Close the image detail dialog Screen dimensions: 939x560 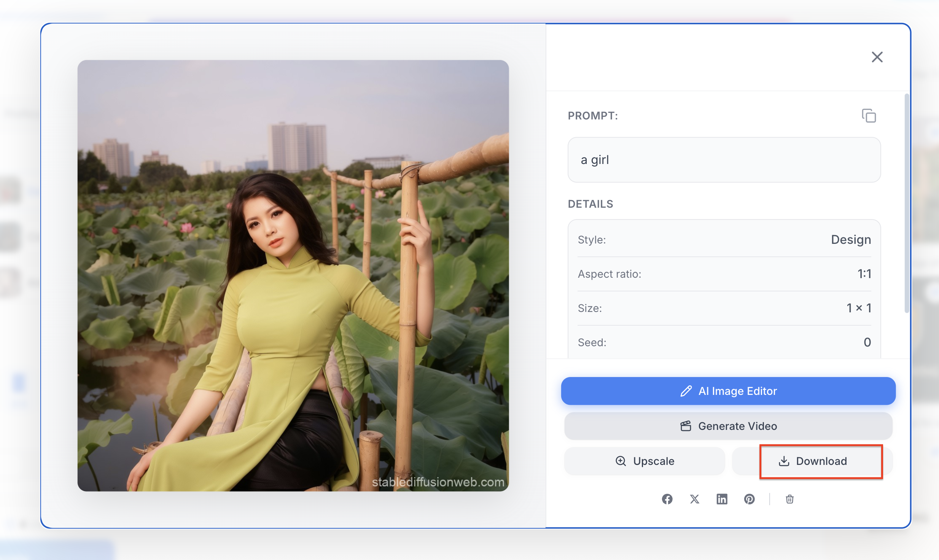[x=877, y=57]
